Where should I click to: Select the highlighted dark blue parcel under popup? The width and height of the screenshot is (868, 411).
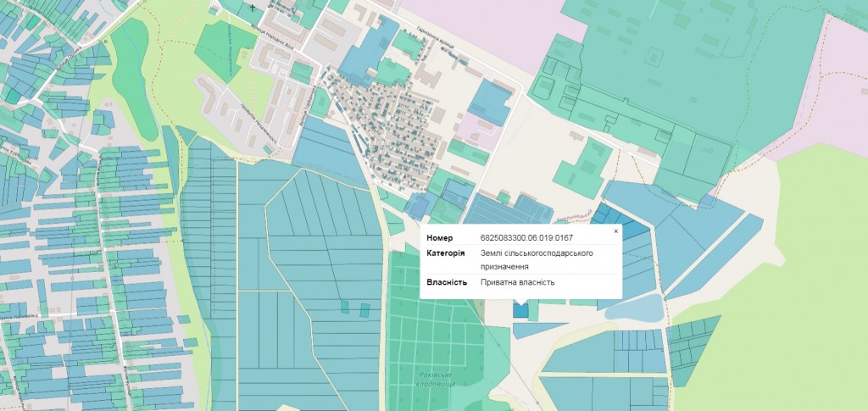pos(520,309)
